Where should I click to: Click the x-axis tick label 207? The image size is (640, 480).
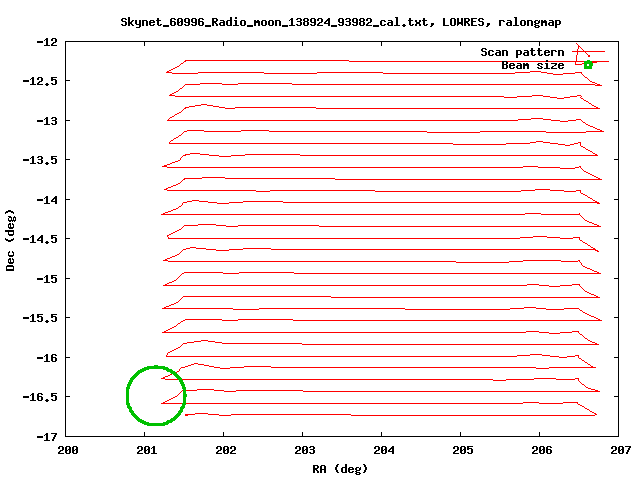(621, 450)
